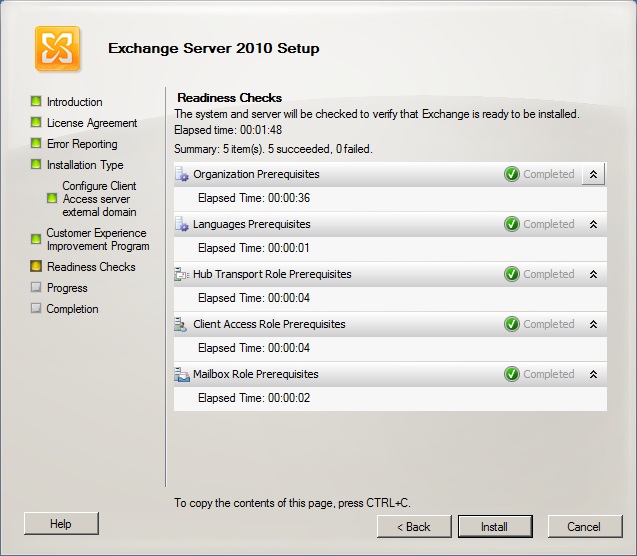Click the Elapsed Time 00:00:01 row
Screen dimensions: 637x556
pos(390,249)
